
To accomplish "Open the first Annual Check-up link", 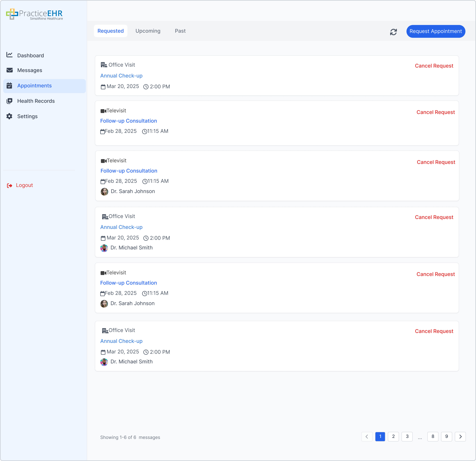I will coord(121,76).
